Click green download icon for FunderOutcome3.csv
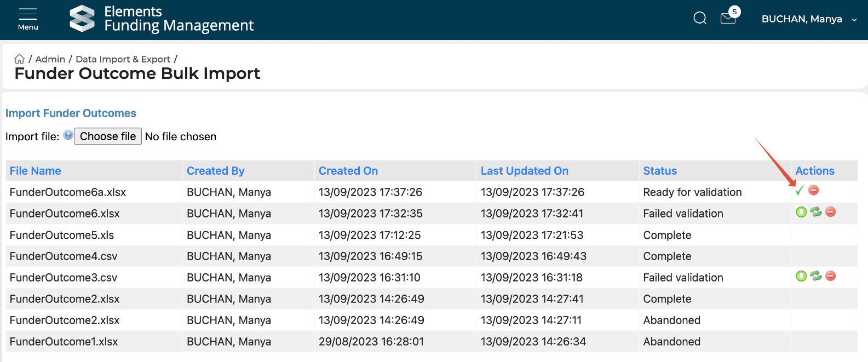The width and height of the screenshot is (868, 362). tap(801, 276)
